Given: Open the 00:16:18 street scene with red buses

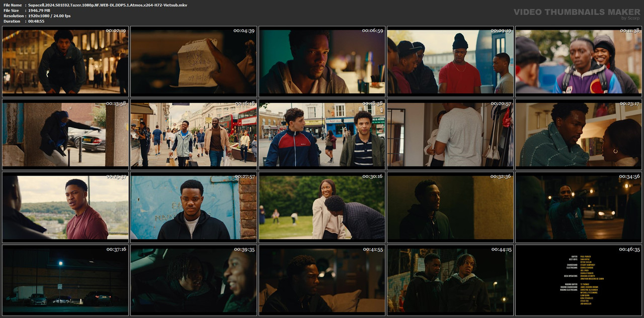Looking at the screenshot, I should (x=194, y=134).
